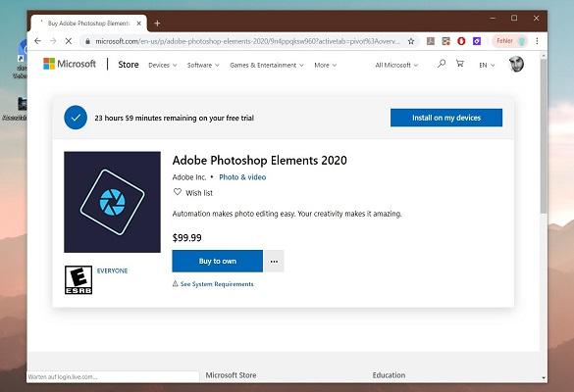Click the ESRB Everyone rating badge
The height and width of the screenshot is (392, 574).
(x=78, y=280)
